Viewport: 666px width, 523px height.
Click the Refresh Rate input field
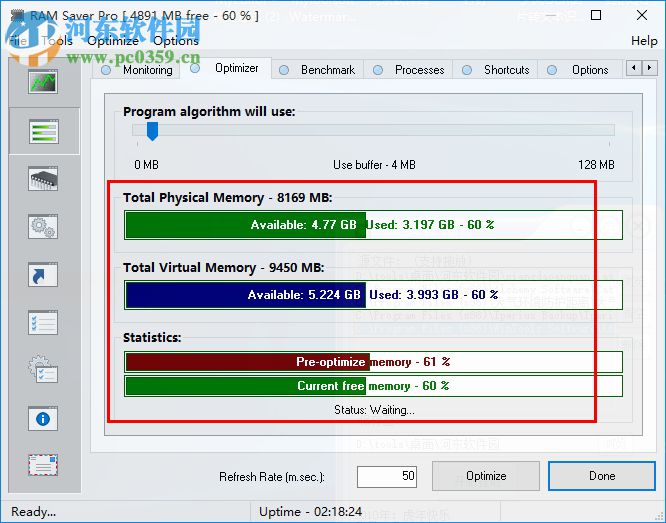coord(387,476)
